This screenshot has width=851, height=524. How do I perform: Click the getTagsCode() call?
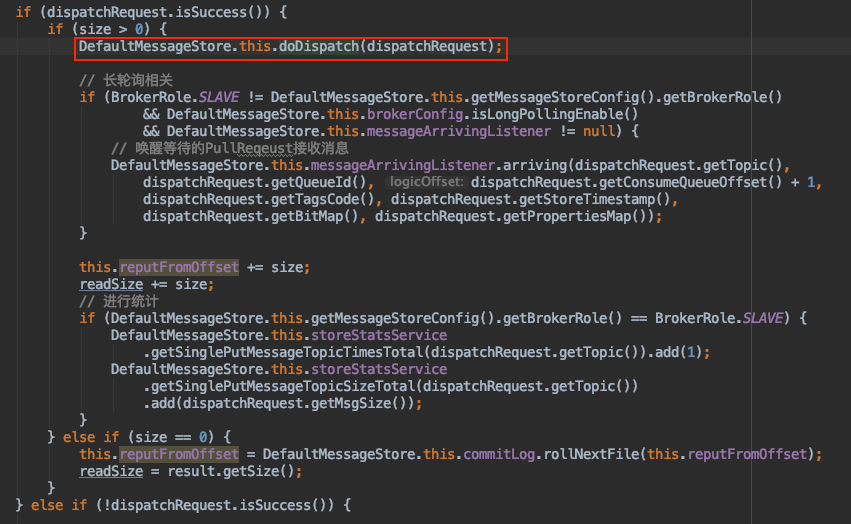pyautogui.click(x=323, y=199)
